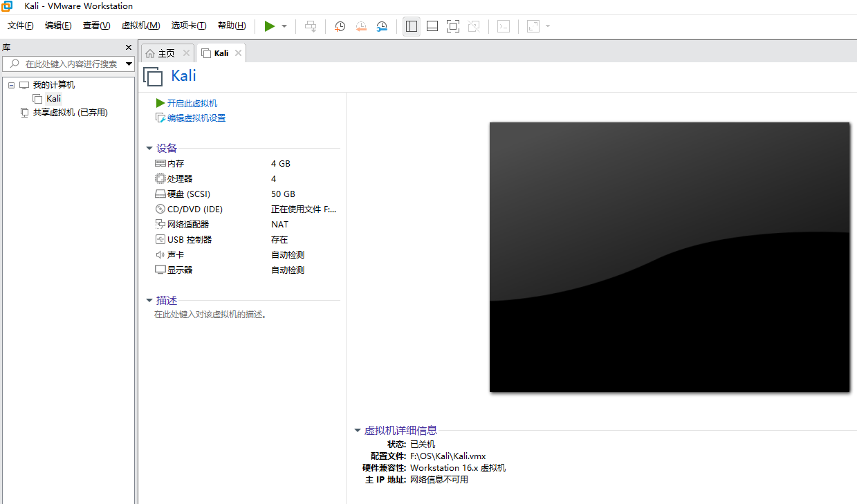Collapse the 我的计算机 tree node

pyautogui.click(x=11, y=85)
